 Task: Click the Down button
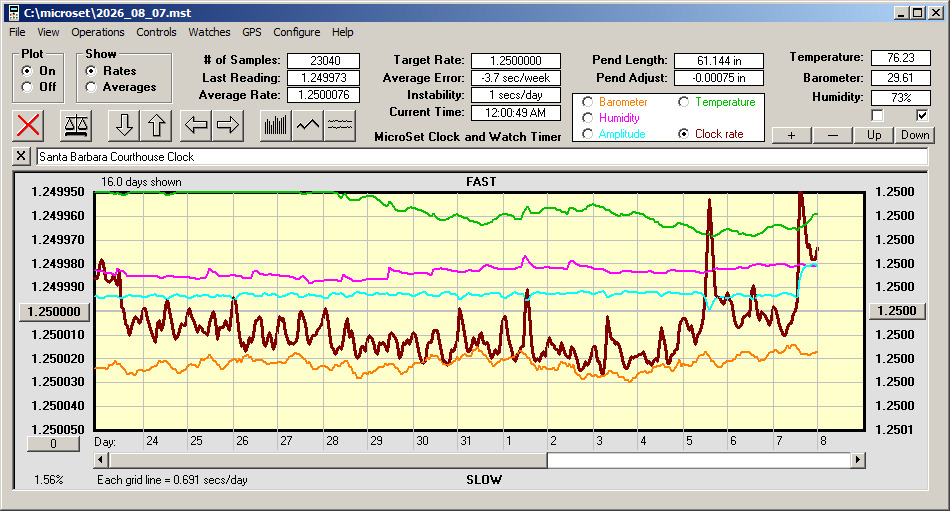915,135
